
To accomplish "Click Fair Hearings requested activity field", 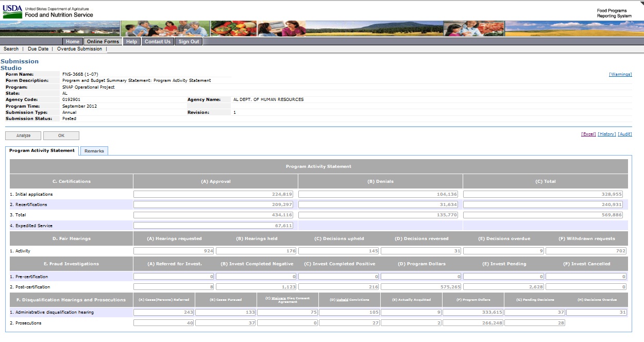I will click(x=174, y=251).
